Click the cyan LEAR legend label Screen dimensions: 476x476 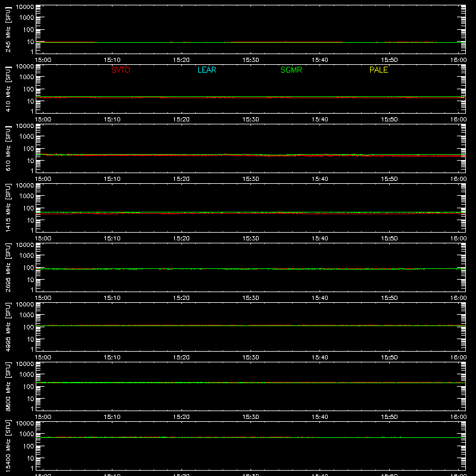(206, 70)
